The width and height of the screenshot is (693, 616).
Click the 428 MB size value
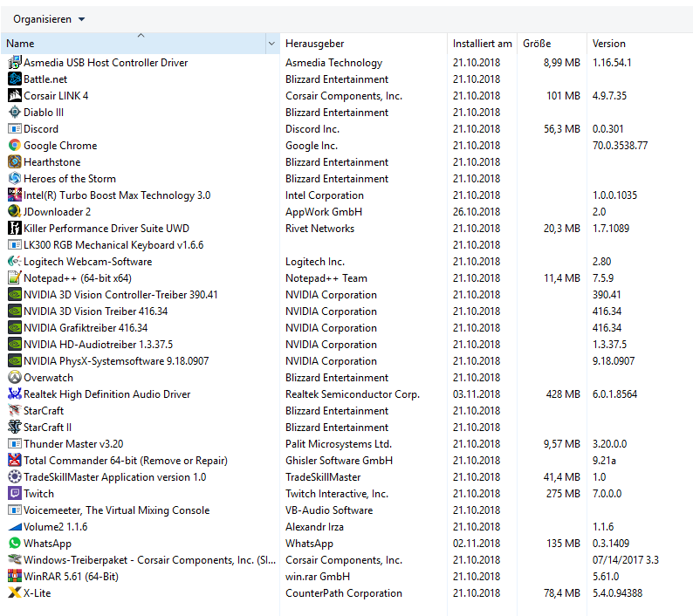pos(563,394)
